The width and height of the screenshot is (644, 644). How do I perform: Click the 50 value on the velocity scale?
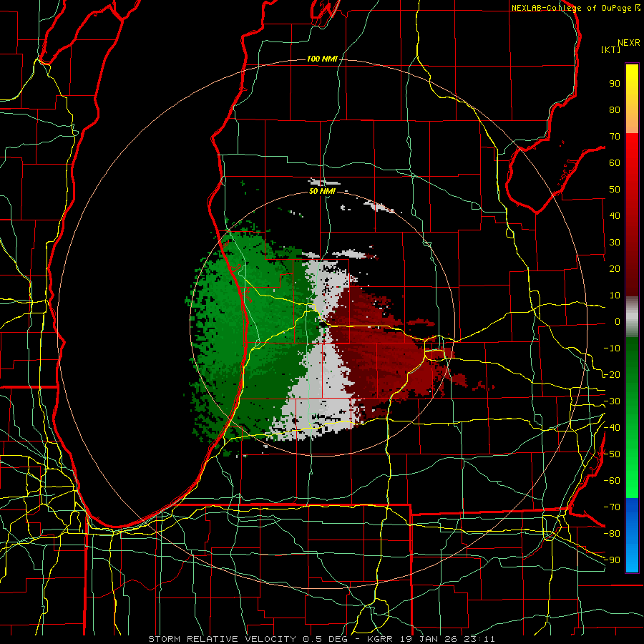coord(615,190)
